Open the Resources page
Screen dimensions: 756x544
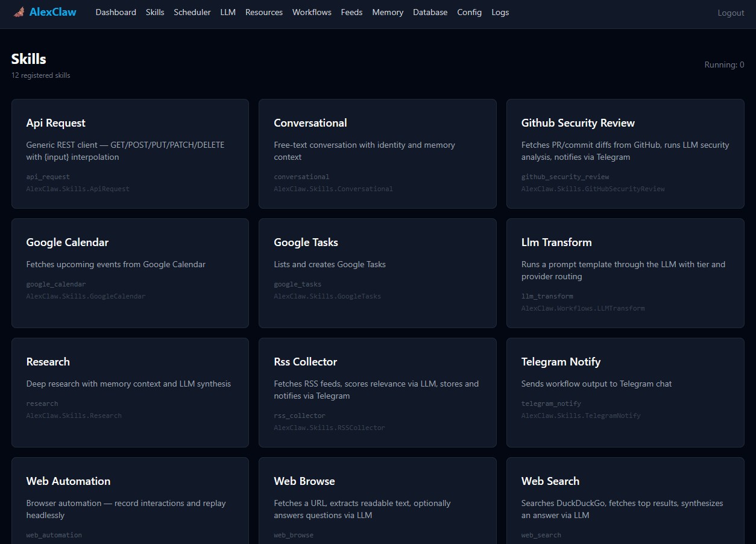point(264,12)
